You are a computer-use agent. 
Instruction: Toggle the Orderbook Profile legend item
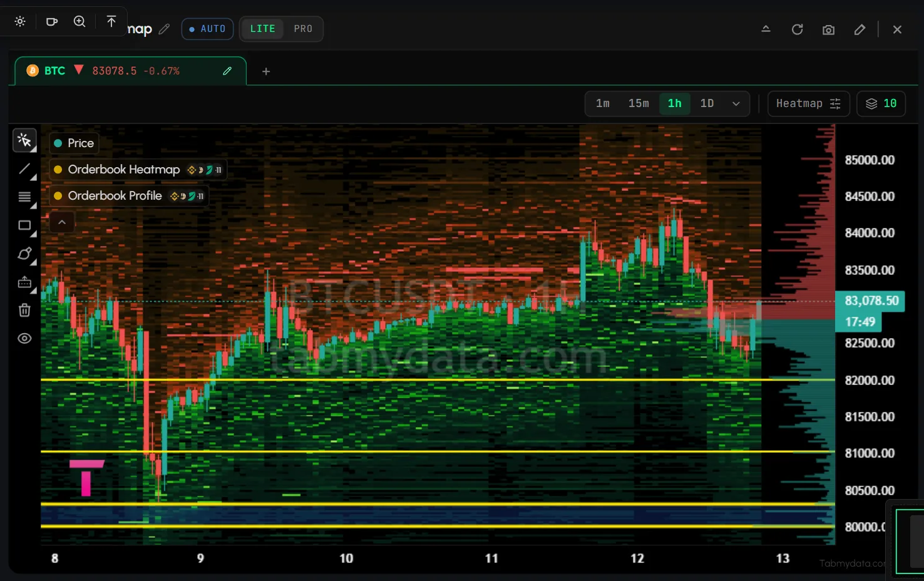tap(129, 196)
